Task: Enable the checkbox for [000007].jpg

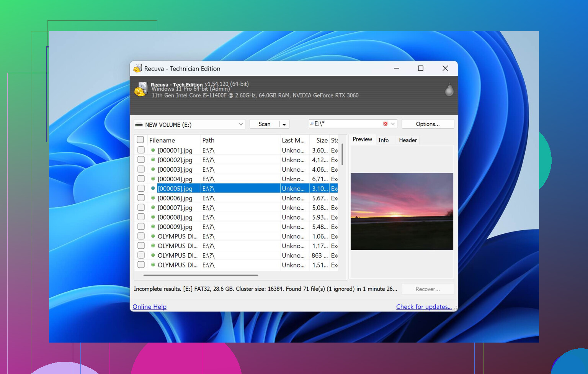Action: [141, 207]
